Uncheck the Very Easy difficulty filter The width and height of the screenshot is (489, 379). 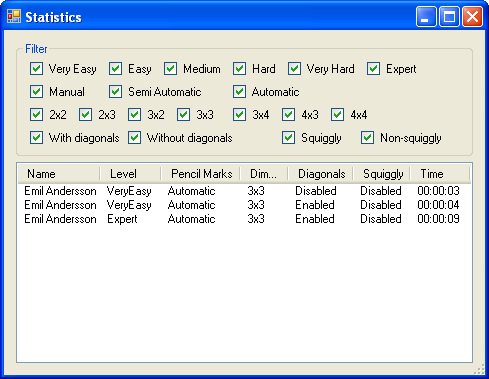pos(36,69)
